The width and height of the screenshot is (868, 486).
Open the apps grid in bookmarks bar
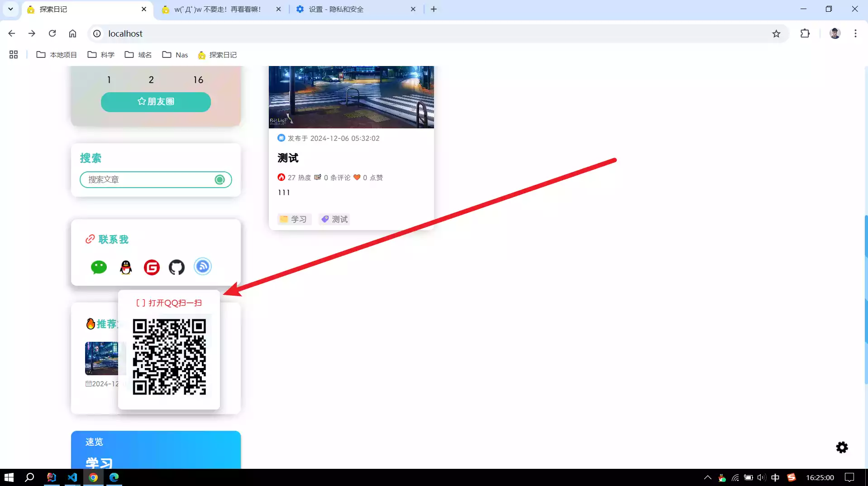tap(14, 55)
